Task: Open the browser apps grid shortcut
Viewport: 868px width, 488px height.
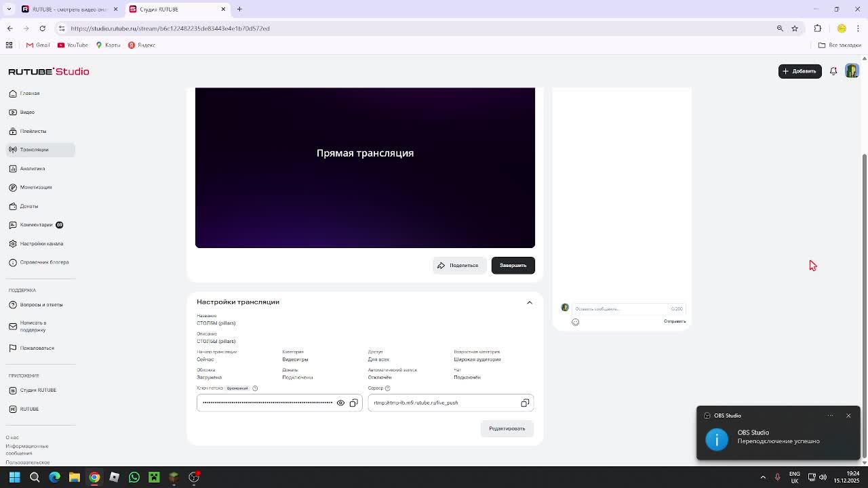Action: [9, 45]
